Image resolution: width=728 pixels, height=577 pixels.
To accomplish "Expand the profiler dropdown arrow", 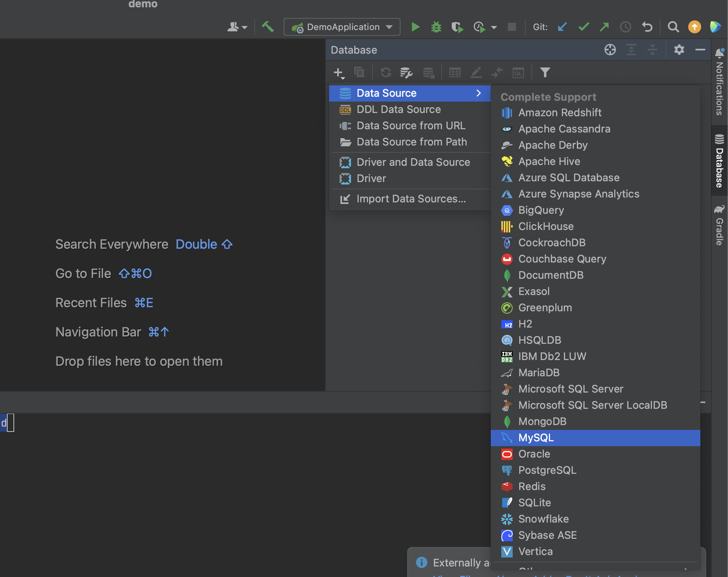I will [x=494, y=27].
